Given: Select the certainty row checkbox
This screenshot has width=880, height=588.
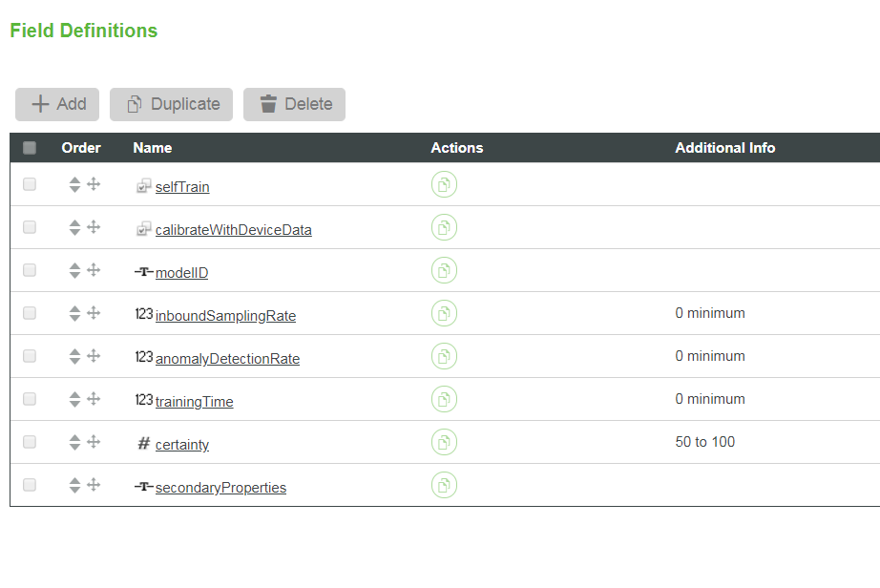Looking at the screenshot, I should tap(30, 442).
